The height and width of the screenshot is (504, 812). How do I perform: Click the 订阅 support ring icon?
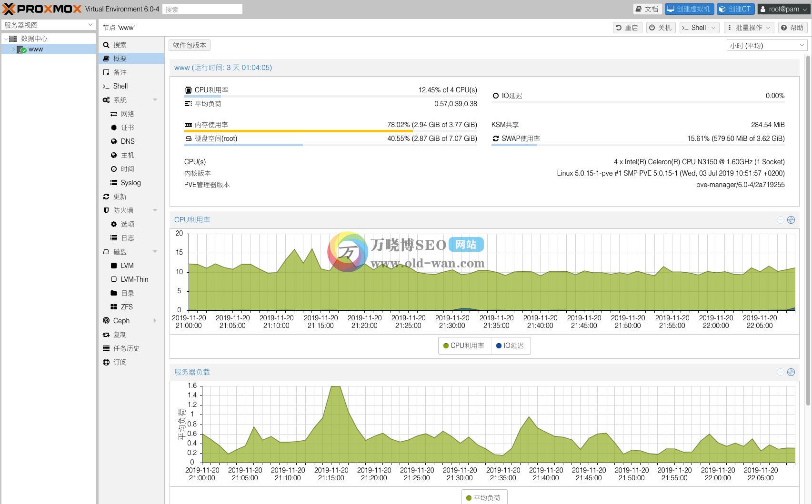click(x=106, y=362)
